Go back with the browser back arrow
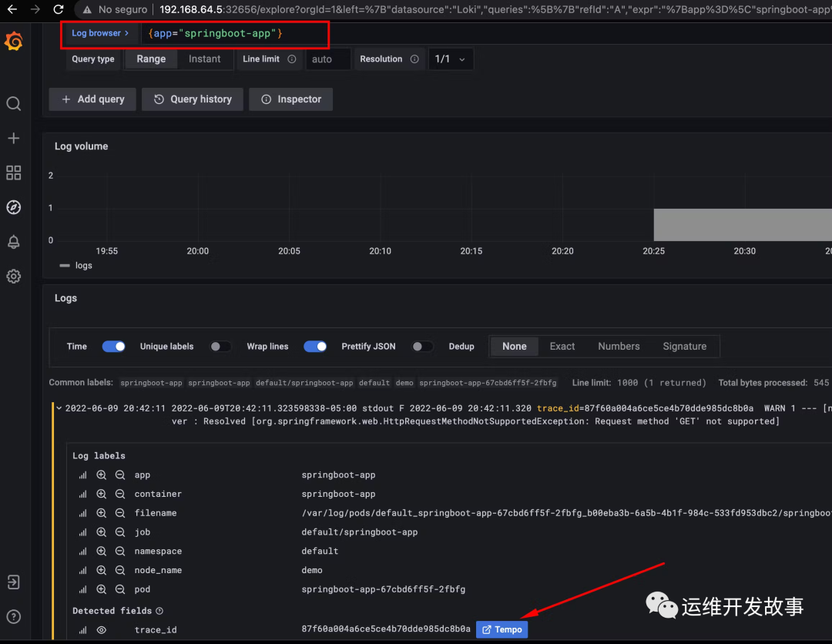This screenshot has width=832, height=644. (x=12, y=9)
